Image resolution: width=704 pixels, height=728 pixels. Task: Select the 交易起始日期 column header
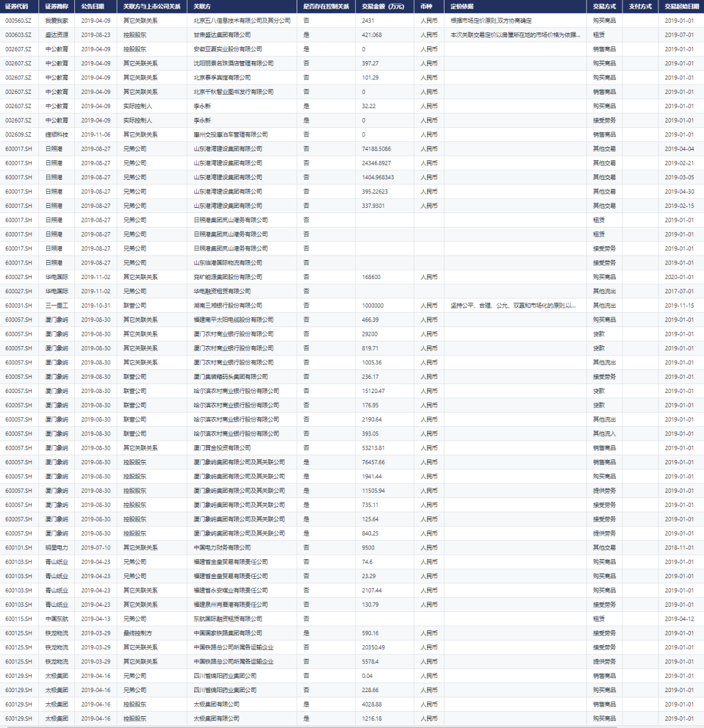point(682,7)
